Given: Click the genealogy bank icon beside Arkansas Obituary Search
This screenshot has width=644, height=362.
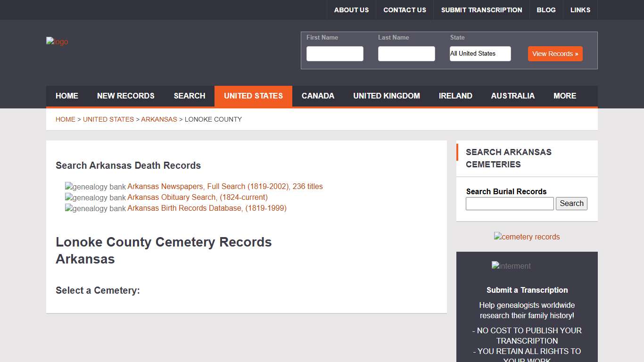Looking at the screenshot, I should click(68, 197).
